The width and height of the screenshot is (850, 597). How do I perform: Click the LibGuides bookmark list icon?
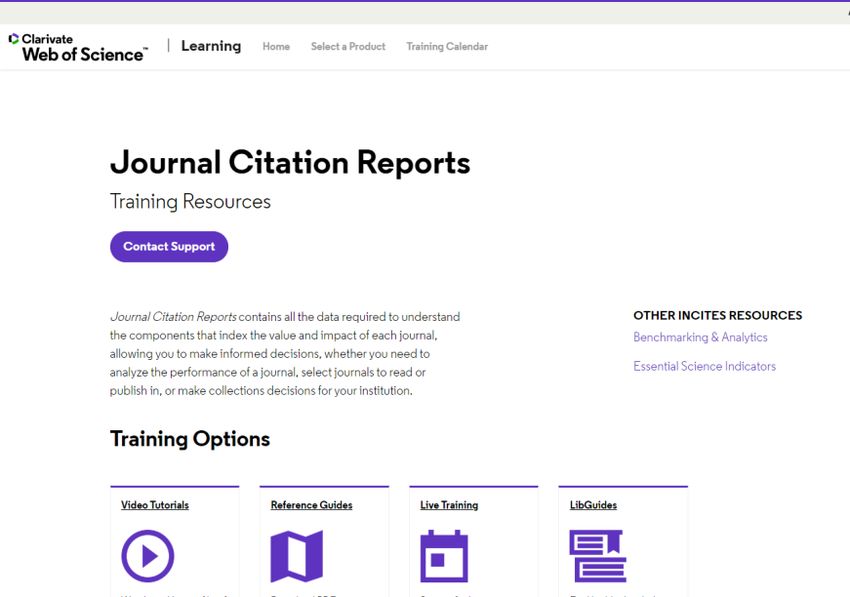[597, 556]
